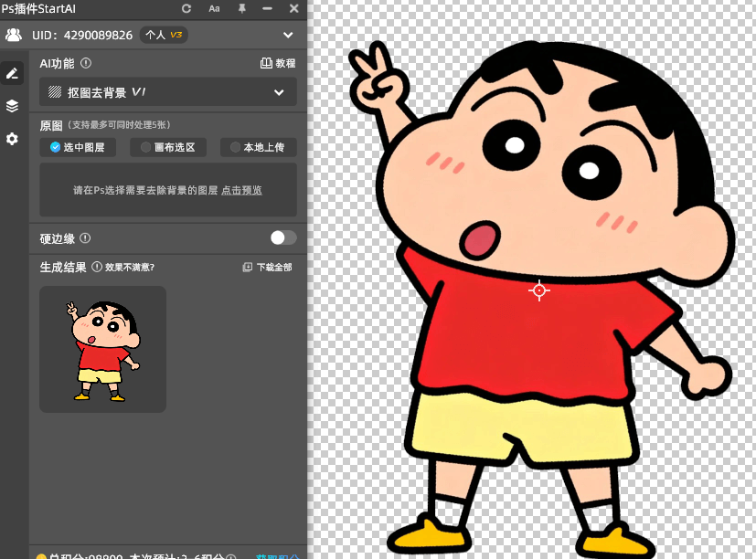Open the edit pencil tab in sidebar
Viewport: 756px width, 559px height.
[x=12, y=73]
